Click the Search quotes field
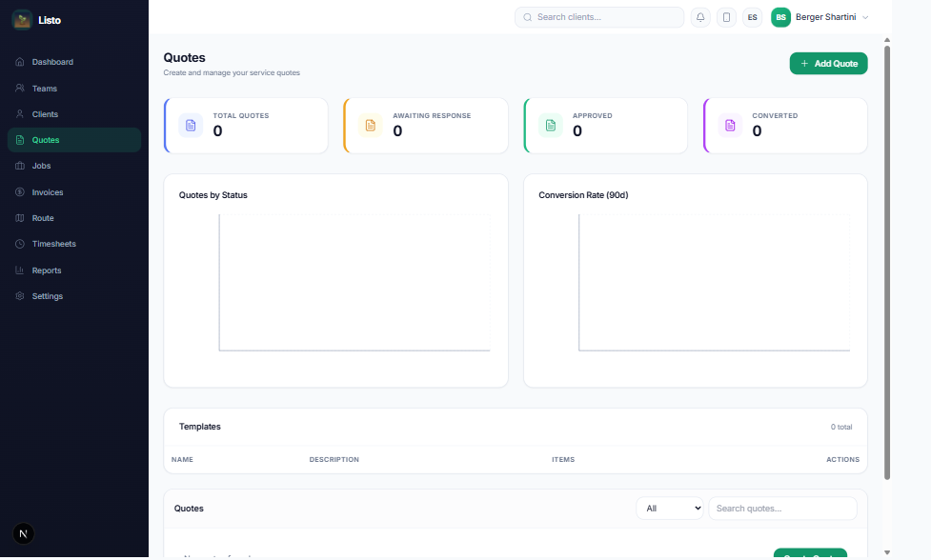931x560 pixels. click(782, 509)
